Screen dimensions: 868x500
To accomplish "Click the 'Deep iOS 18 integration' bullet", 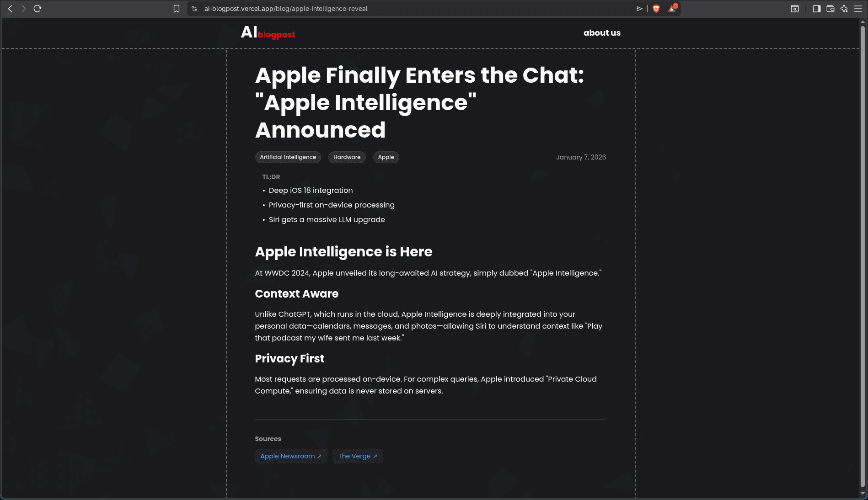I will 311,191.
